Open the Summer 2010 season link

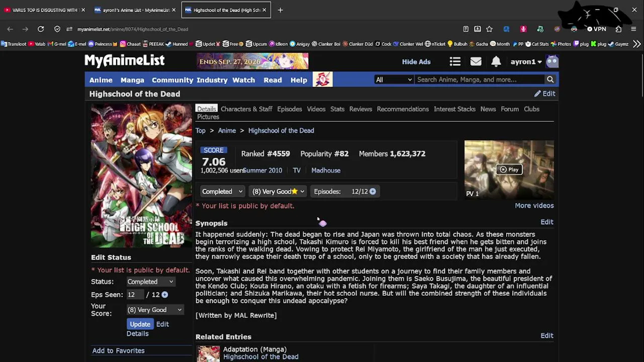point(263,170)
